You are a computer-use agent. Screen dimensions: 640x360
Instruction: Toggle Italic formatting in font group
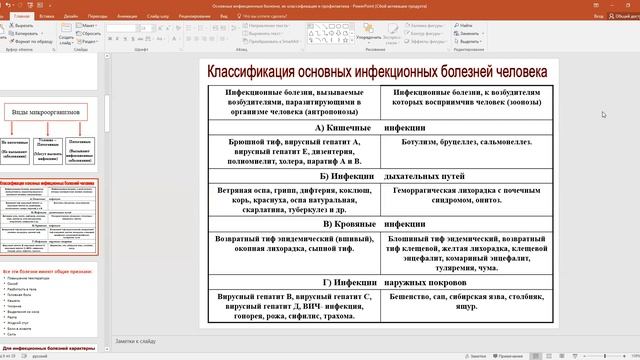coord(117,39)
